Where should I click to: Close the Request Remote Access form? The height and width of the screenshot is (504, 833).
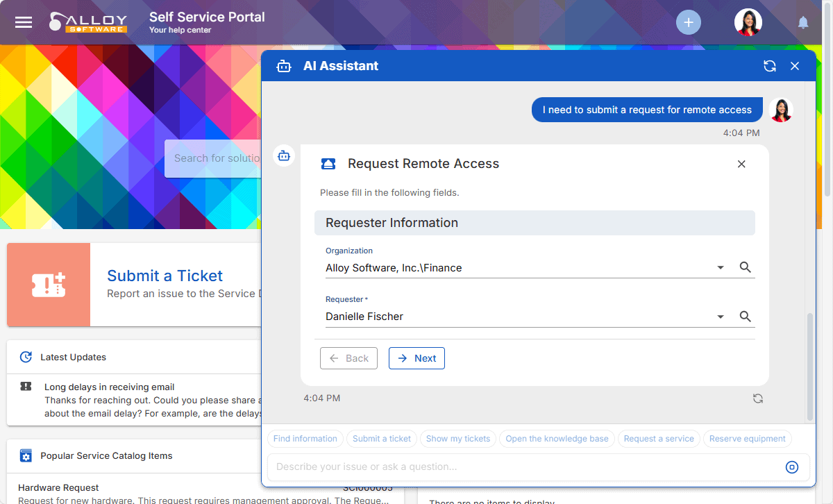(x=741, y=164)
